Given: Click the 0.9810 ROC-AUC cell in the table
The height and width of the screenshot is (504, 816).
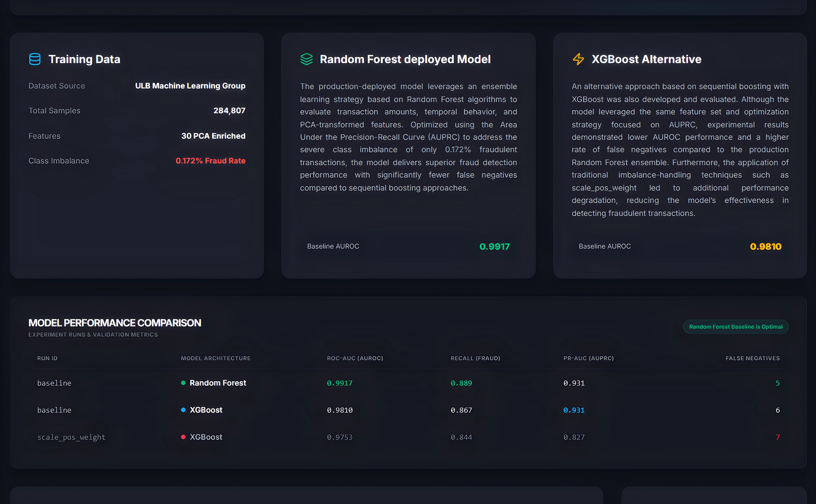Looking at the screenshot, I should 340,410.
